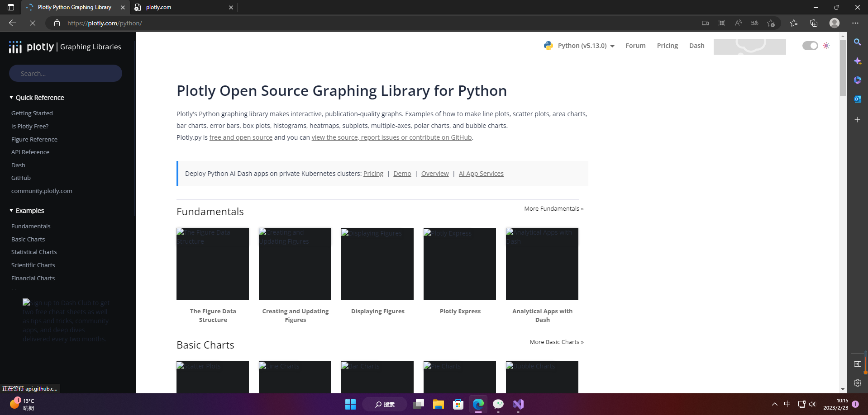
Task: Toggle the dark mode switch
Action: 810,46
